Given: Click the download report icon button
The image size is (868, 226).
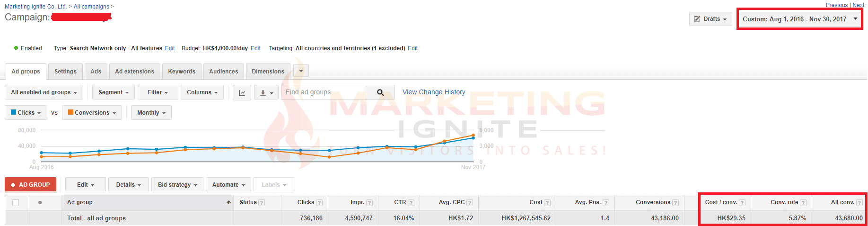Looking at the screenshot, I should pos(266,93).
